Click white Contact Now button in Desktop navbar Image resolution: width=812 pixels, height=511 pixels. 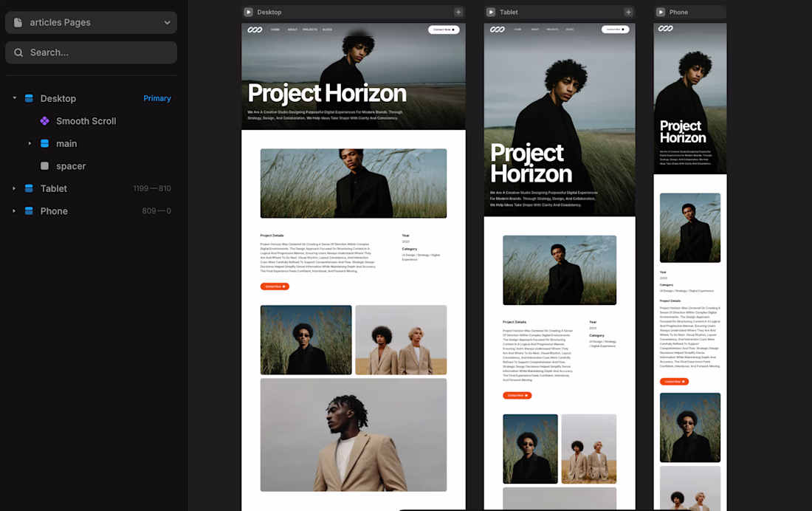click(444, 30)
